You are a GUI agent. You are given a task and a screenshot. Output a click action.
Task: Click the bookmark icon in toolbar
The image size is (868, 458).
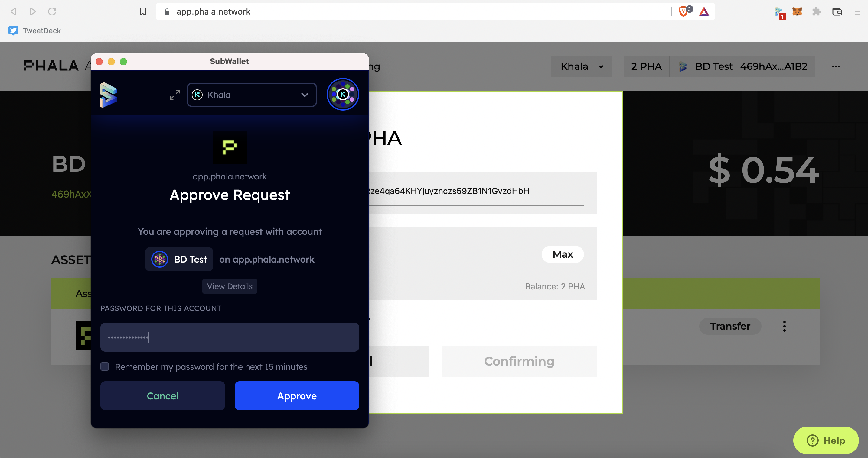142,11
